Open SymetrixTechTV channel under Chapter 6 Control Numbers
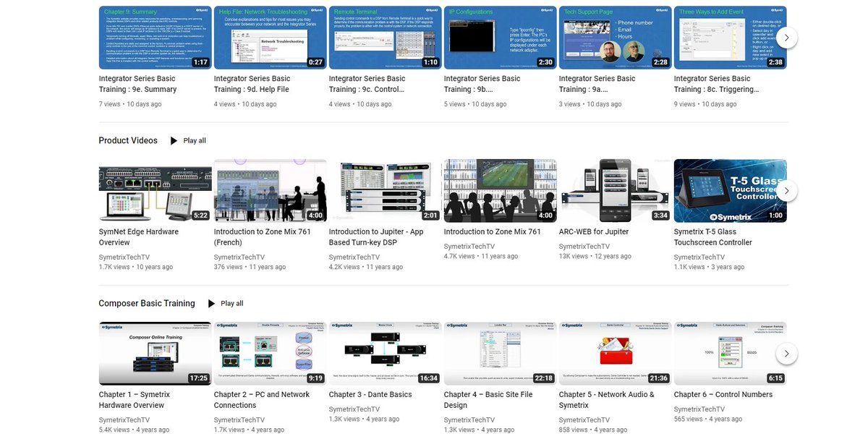This screenshot has width=868, height=439. (x=699, y=409)
